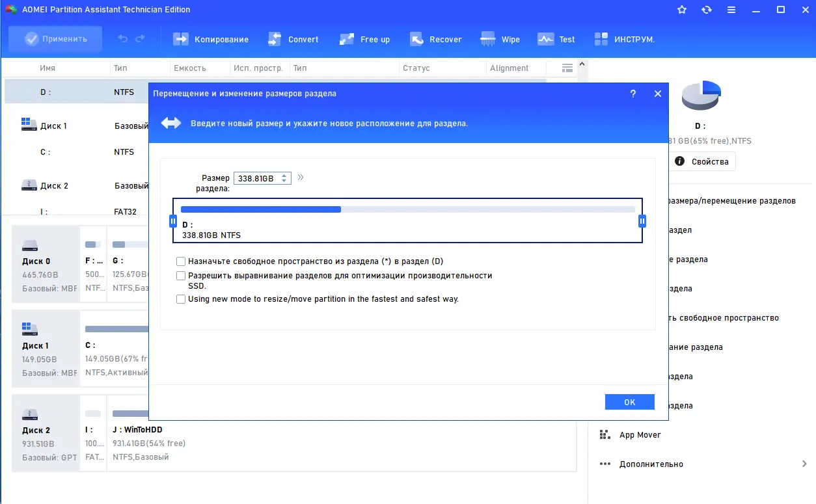Close the resize partition dialog
Image resolution: width=816 pixels, height=504 pixels.
pyautogui.click(x=657, y=94)
